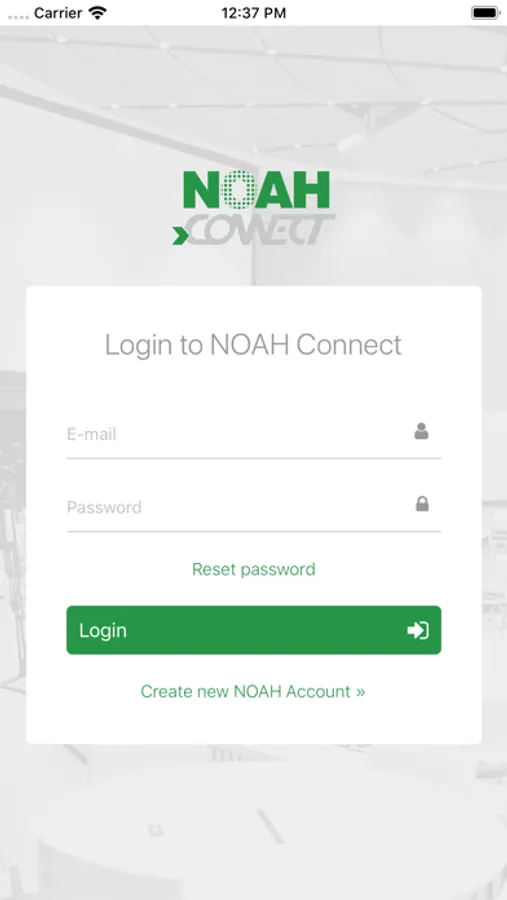Tap the Wi-Fi icon in status bar
507x900 pixels.
point(98,13)
